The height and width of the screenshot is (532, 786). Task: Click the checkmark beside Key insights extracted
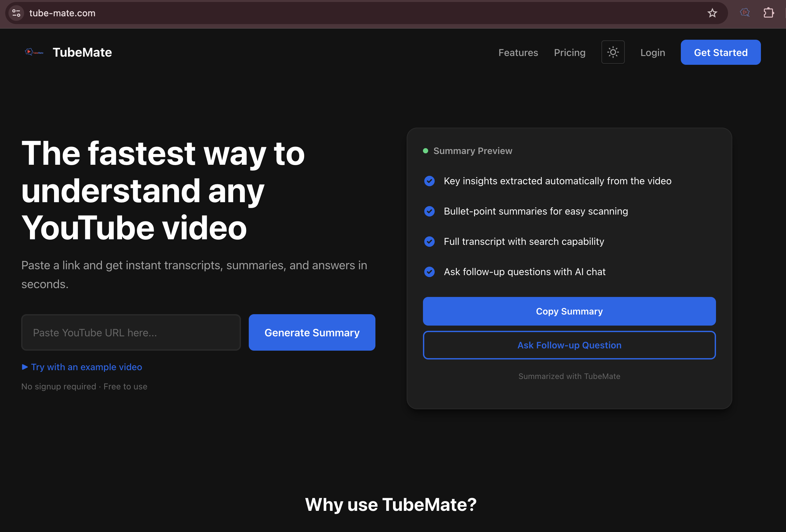(429, 181)
